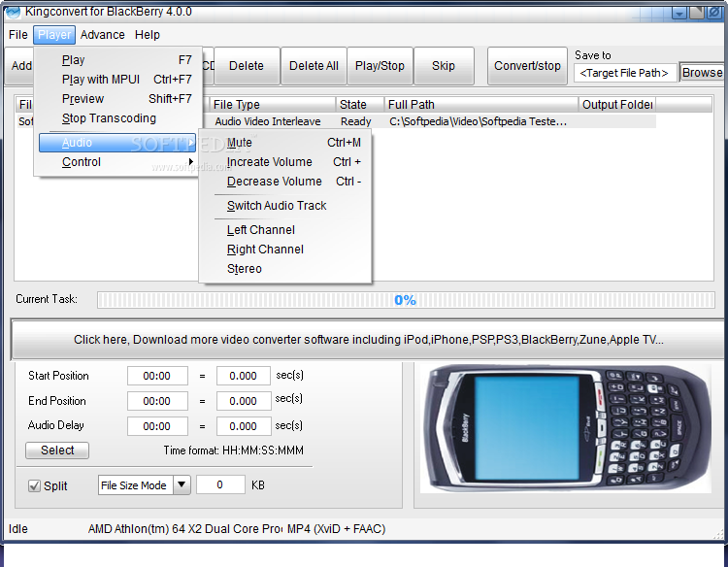Click Audio Delay time field
728x567 pixels.
click(x=157, y=426)
